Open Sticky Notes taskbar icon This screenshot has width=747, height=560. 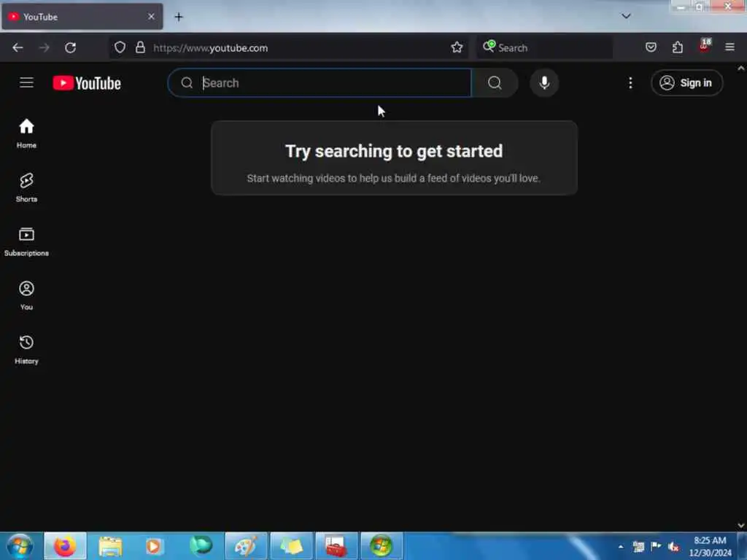[x=292, y=545]
